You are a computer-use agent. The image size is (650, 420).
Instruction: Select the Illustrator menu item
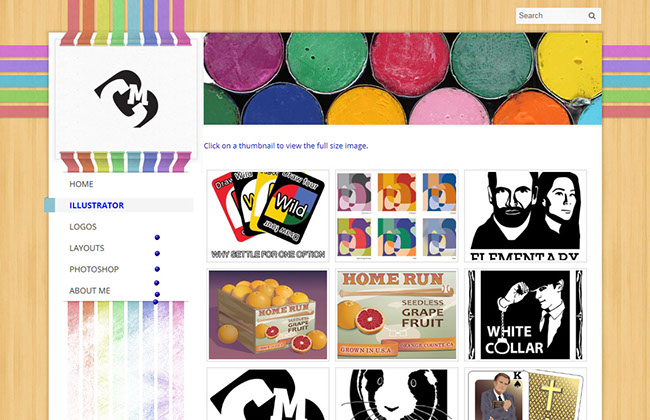tap(97, 205)
